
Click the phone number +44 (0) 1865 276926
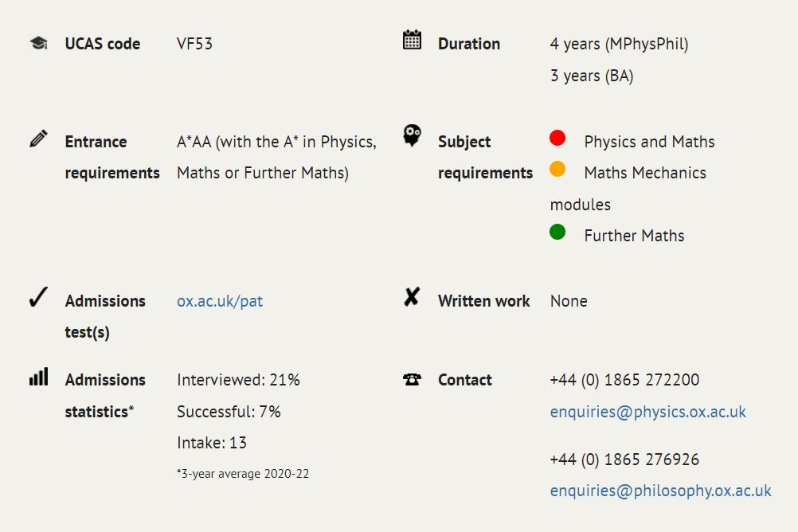(624, 460)
